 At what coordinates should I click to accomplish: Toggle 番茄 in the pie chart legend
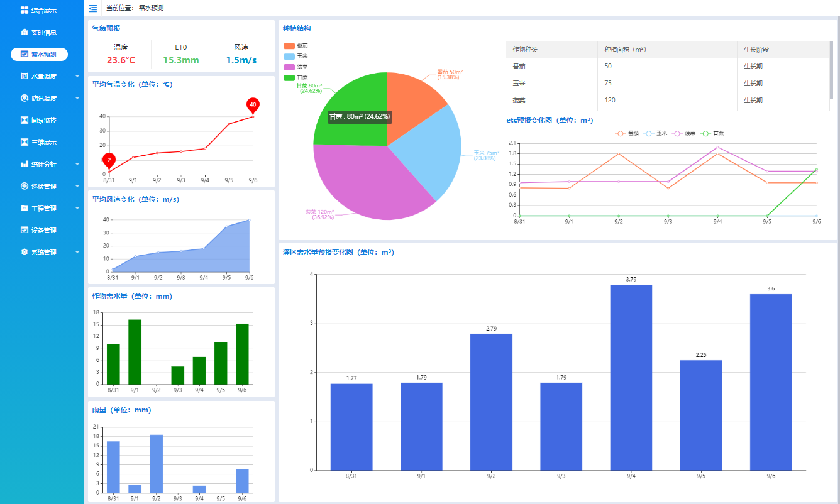[296, 46]
